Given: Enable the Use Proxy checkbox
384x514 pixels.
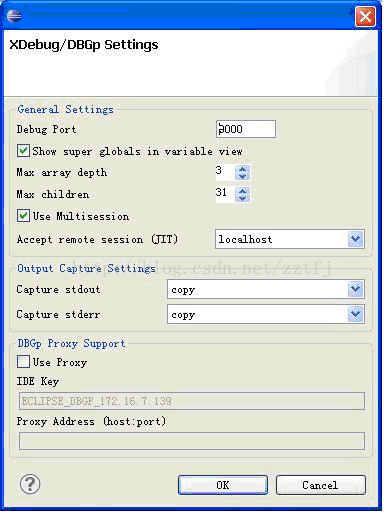Looking at the screenshot, I should 23,362.
